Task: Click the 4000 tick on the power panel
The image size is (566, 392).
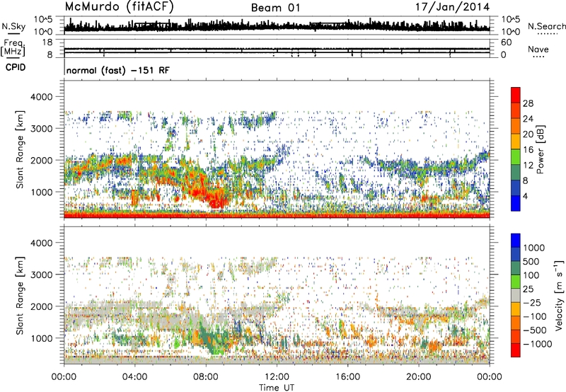Action: (x=42, y=97)
